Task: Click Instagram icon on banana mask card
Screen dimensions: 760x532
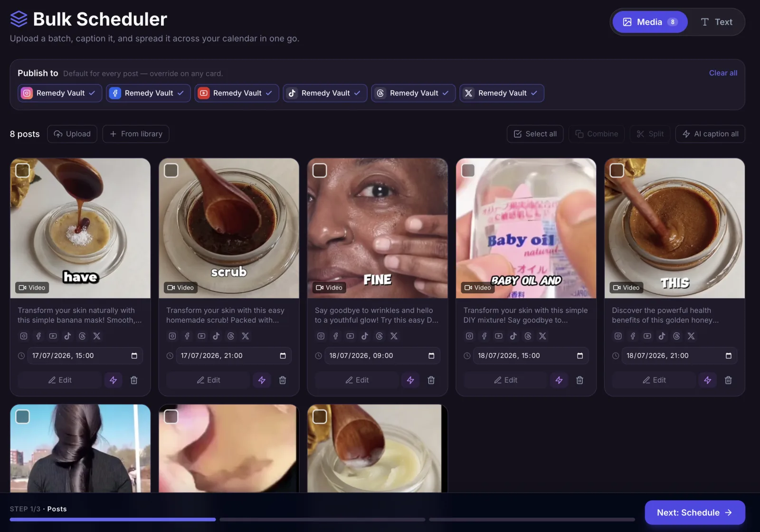Action: (x=24, y=336)
